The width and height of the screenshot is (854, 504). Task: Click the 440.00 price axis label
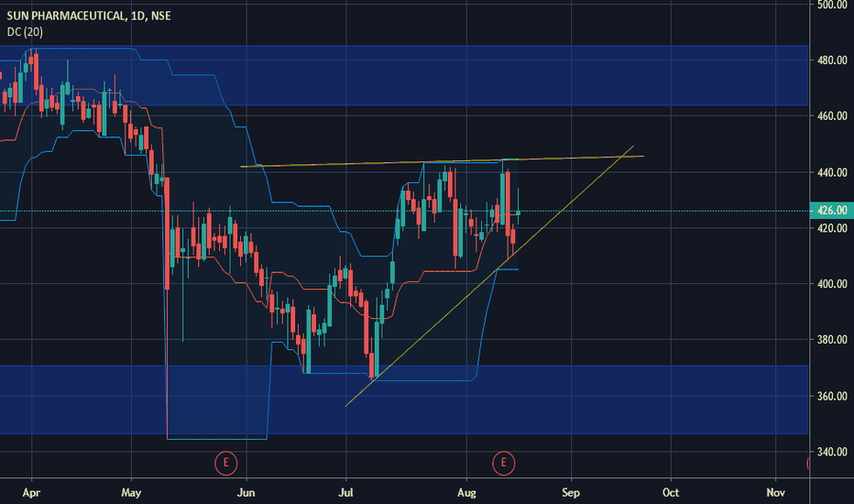(x=832, y=172)
